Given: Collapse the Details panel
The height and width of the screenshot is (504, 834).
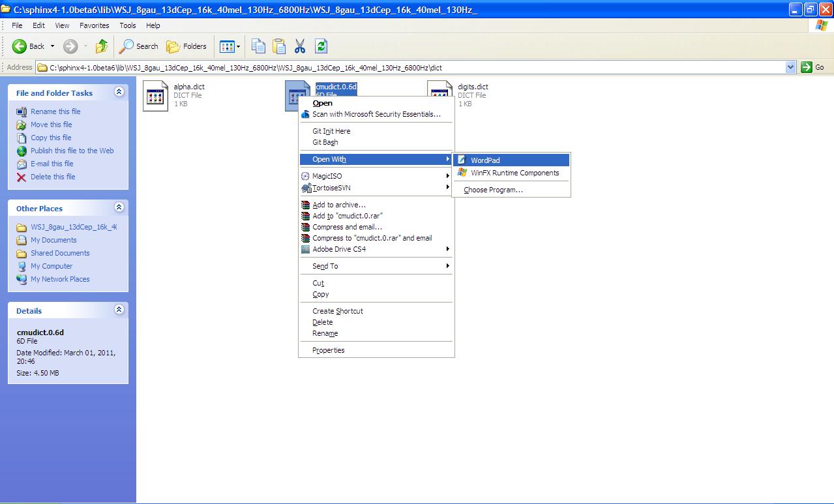Looking at the screenshot, I should coord(119,310).
